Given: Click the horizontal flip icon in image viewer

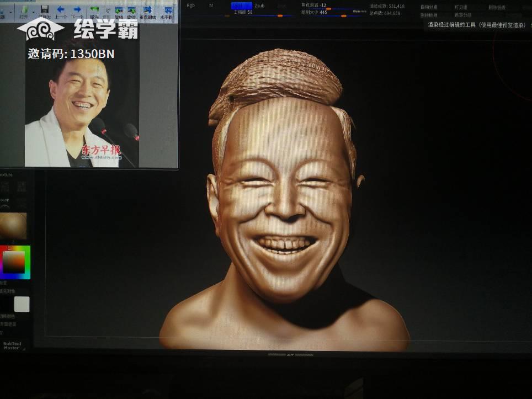Looking at the screenshot, I should tap(167, 10).
